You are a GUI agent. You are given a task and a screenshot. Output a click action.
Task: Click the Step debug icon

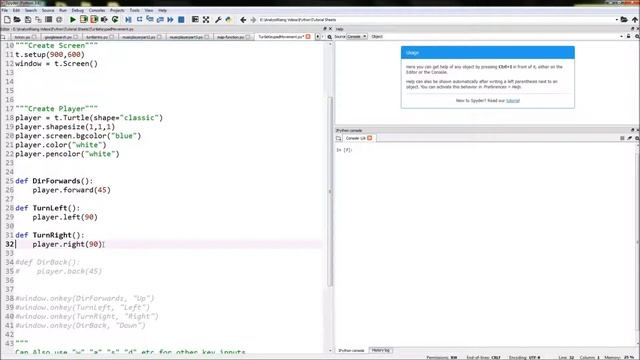(x=140, y=20)
